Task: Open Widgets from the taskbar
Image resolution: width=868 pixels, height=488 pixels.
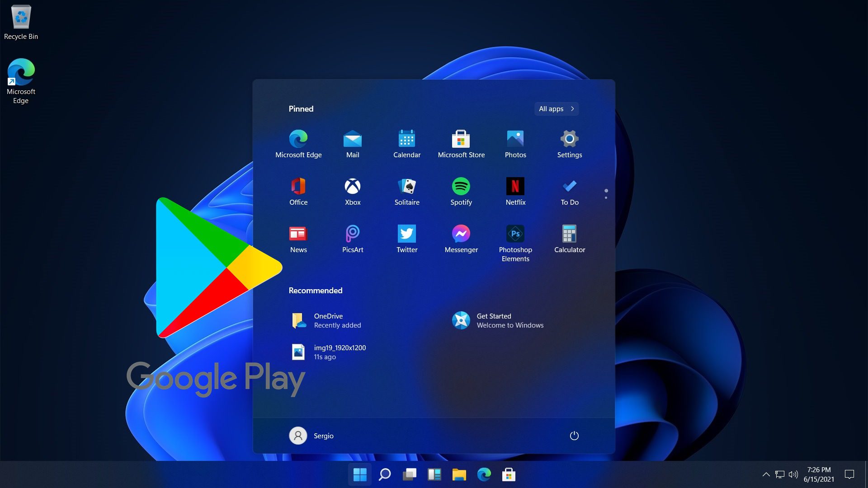Action: 434,474
